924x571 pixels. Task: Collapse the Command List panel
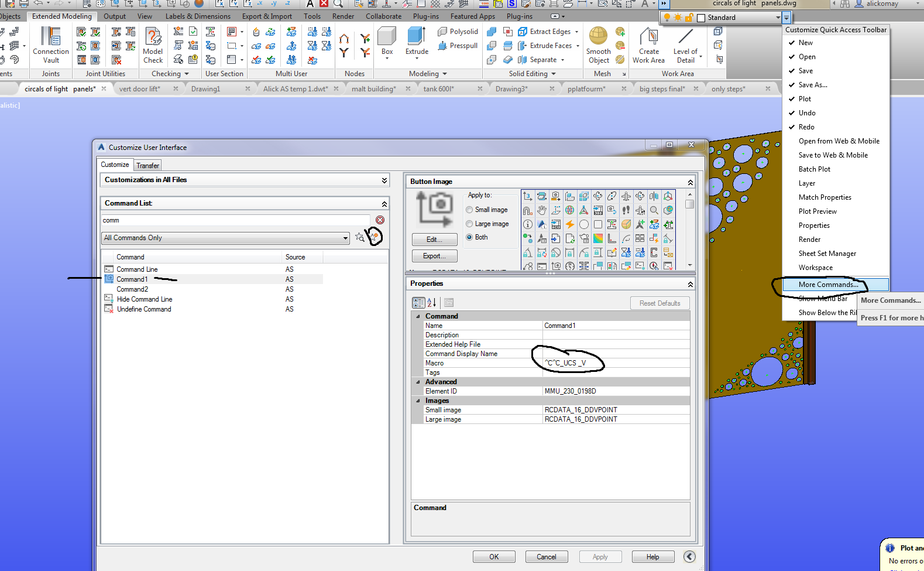click(384, 204)
